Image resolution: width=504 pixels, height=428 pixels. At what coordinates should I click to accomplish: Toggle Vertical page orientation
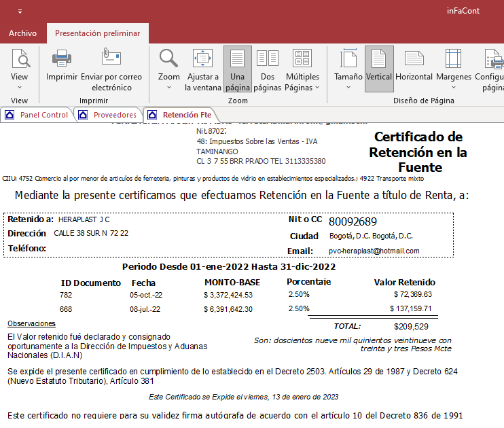pos(379,69)
